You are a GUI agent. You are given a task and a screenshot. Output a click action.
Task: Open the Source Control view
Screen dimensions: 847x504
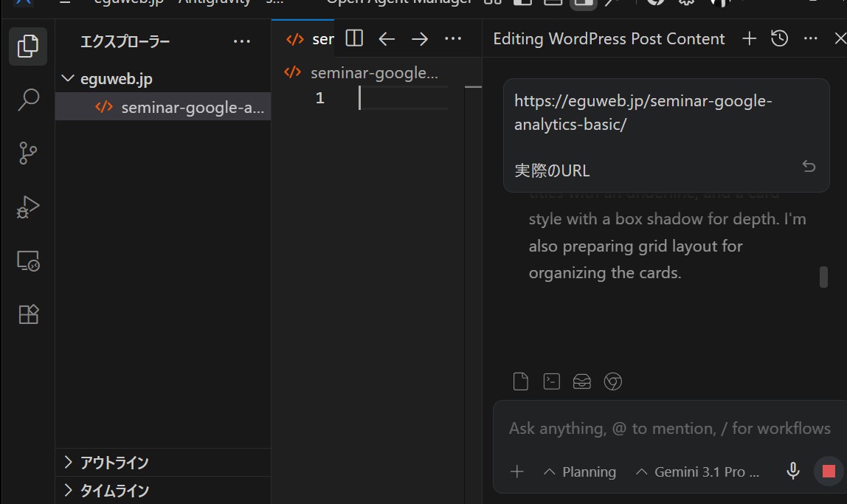(27, 153)
